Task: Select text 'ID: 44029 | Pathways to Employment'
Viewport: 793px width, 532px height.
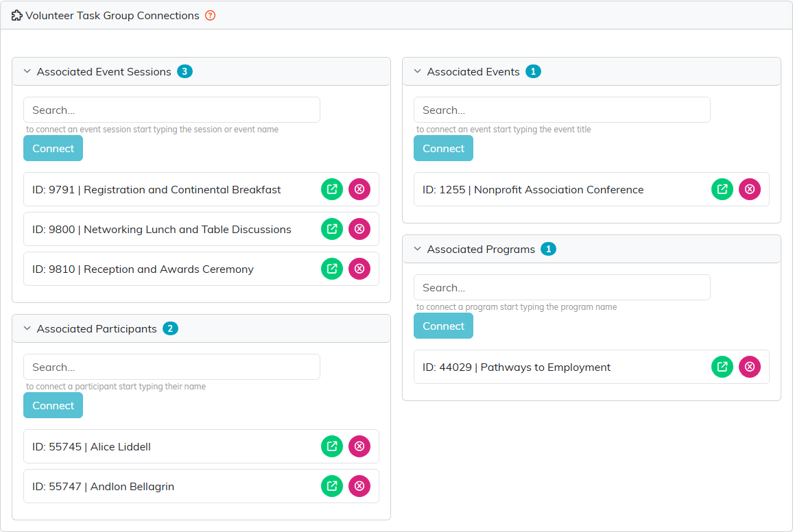Action: [x=517, y=367]
